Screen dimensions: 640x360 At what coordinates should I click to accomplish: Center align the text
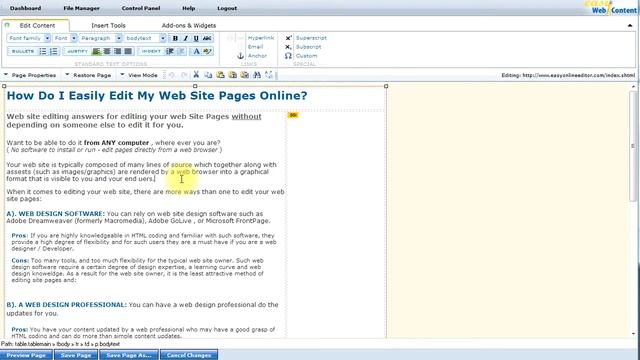[107, 51]
